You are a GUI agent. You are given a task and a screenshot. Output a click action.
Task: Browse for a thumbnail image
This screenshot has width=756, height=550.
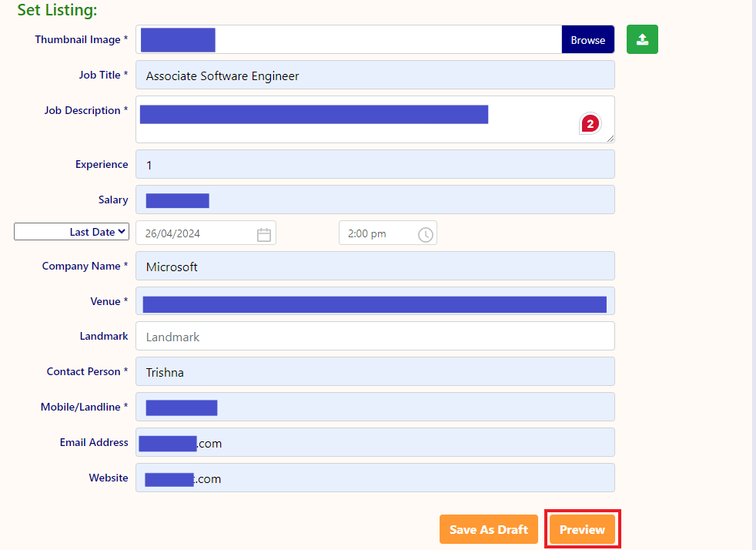[x=587, y=40]
